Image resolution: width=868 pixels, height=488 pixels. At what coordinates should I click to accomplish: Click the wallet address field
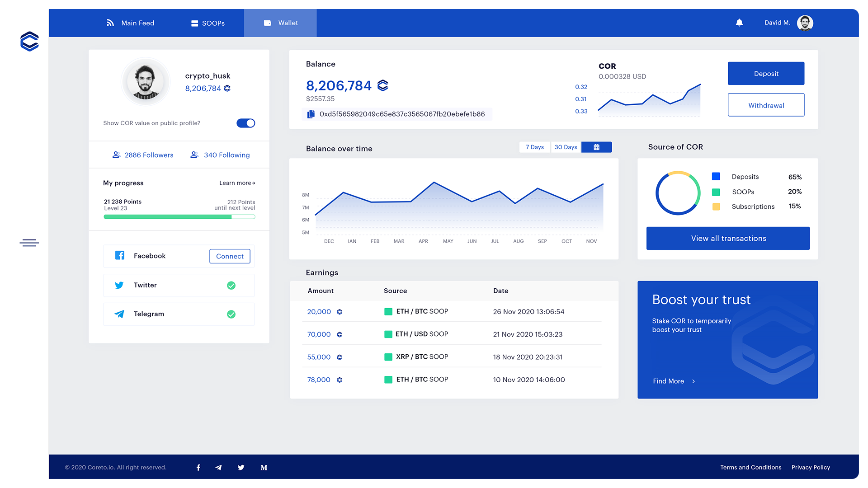click(397, 114)
